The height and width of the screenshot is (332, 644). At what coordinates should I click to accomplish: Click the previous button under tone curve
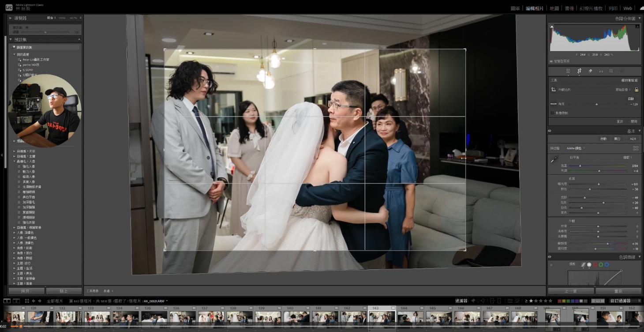(571, 291)
